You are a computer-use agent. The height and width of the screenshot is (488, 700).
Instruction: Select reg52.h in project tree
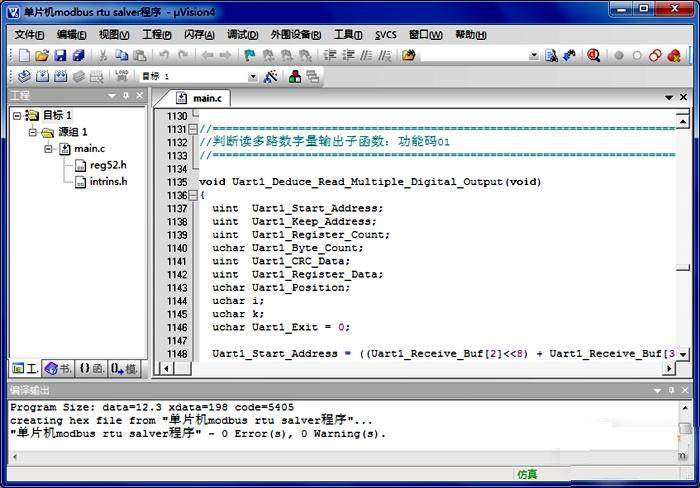(107, 165)
